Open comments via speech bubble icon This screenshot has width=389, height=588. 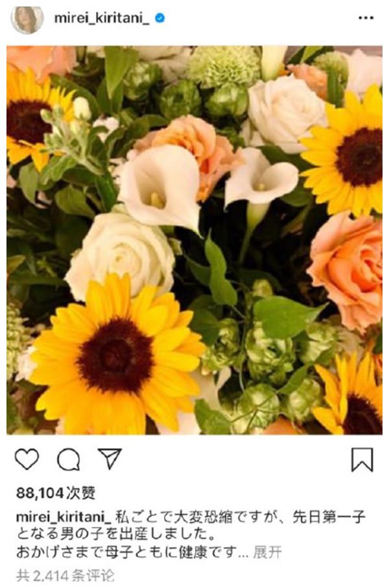68,460
